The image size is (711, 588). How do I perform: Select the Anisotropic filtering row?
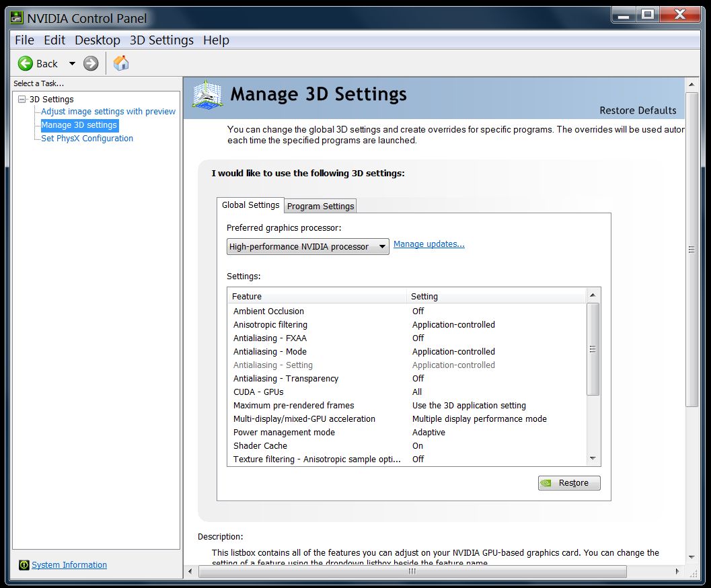407,324
